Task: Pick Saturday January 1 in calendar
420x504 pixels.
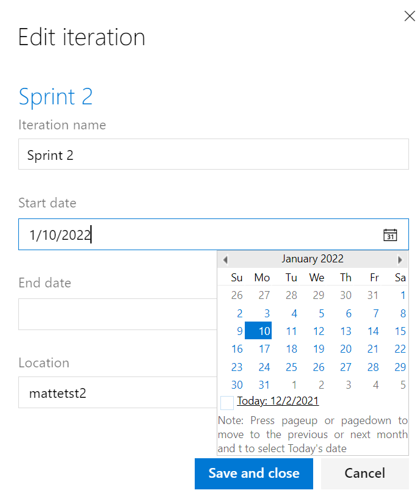Action: [x=403, y=295]
